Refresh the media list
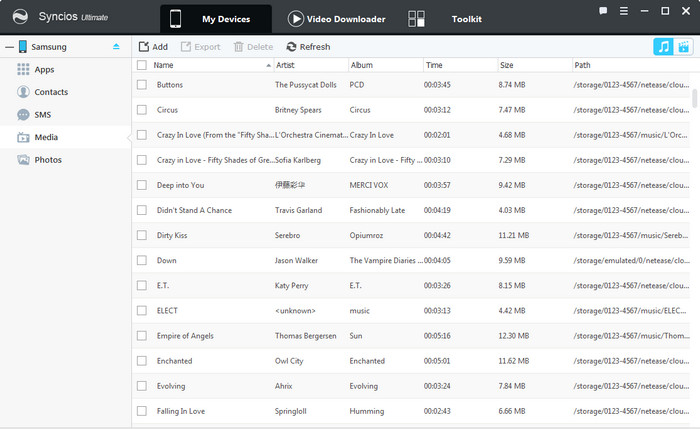The width and height of the screenshot is (700, 429). [308, 46]
